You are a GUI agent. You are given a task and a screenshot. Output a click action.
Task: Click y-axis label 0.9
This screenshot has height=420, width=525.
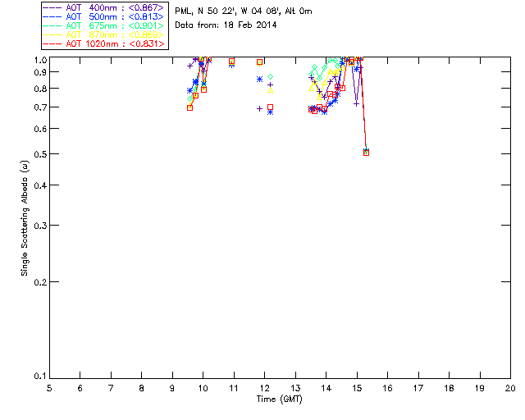pyautogui.click(x=40, y=72)
